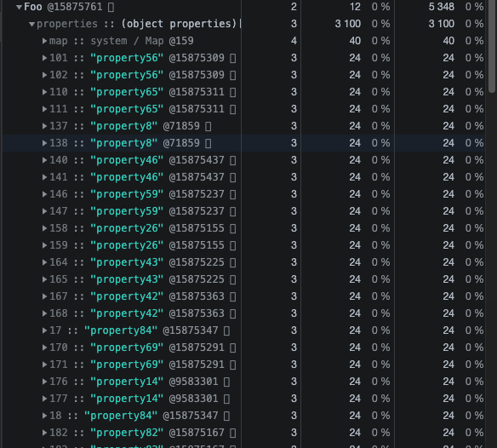Expand the 146 :: "property59" row
The image size is (497, 448).
[45, 194]
